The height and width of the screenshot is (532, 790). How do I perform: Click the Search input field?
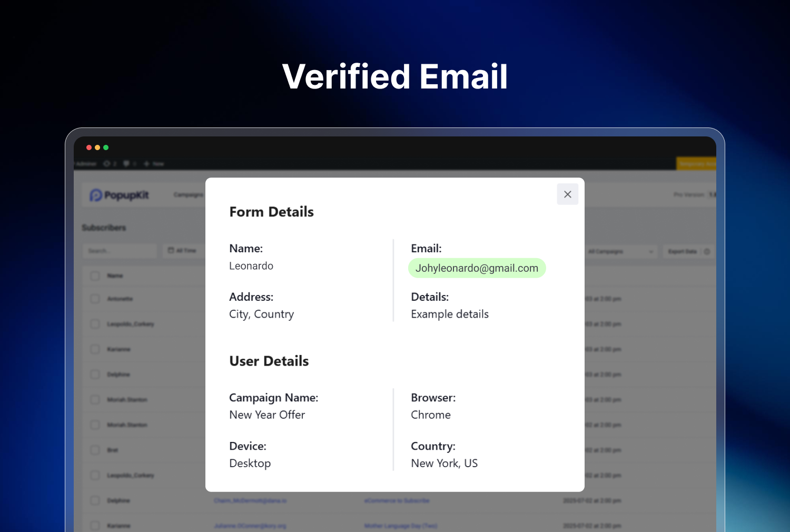[119, 251]
